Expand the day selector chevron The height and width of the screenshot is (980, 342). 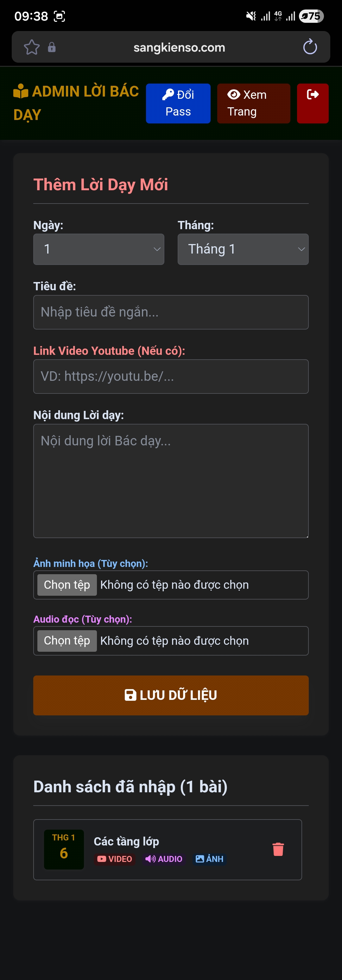click(x=157, y=249)
